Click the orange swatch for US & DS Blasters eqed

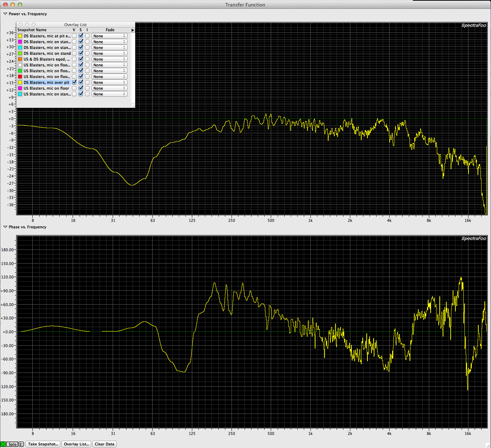click(x=20, y=59)
